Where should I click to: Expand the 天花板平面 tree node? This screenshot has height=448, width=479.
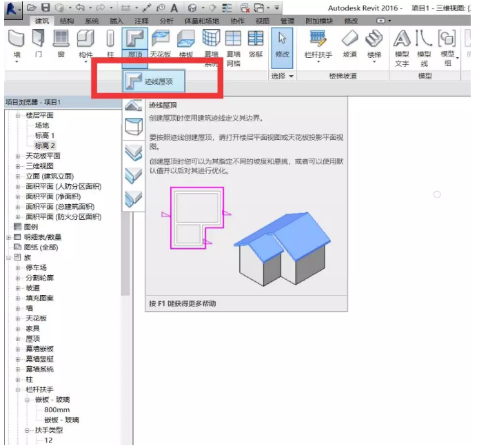18,156
